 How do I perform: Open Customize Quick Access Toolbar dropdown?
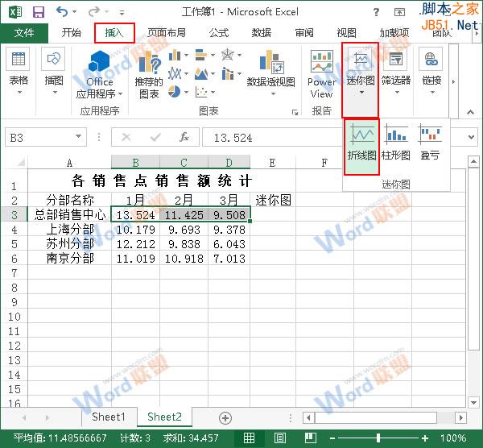tap(122, 13)
